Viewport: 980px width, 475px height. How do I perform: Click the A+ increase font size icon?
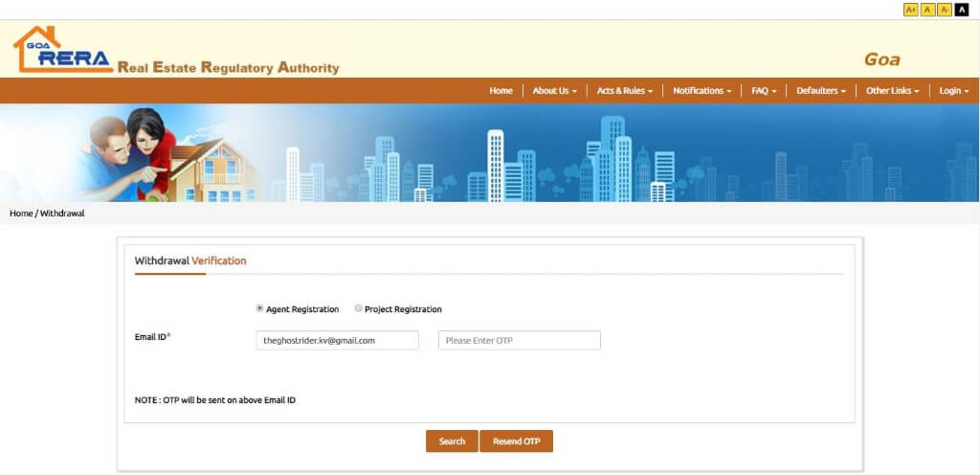point(910,10)
